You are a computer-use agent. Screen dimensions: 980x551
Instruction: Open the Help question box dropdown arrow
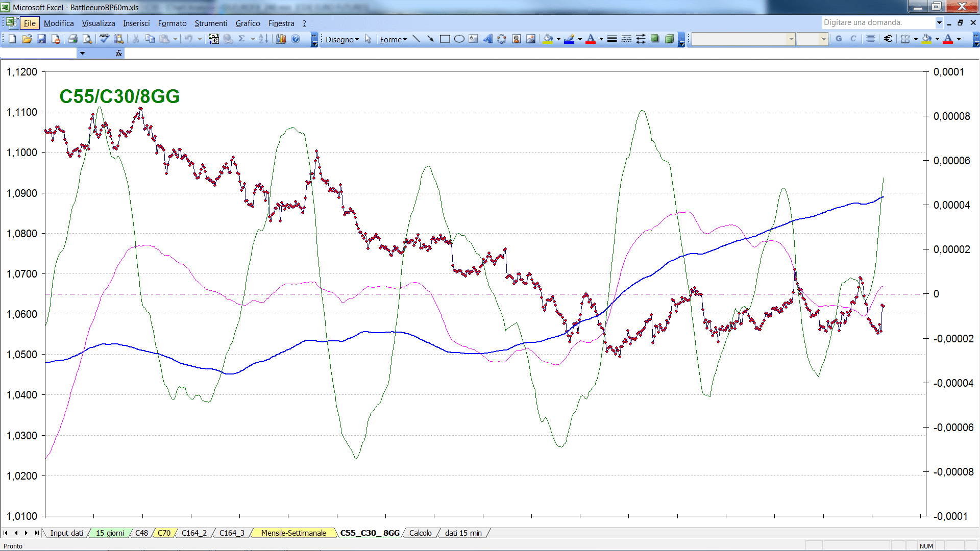(x=939, y=22)
